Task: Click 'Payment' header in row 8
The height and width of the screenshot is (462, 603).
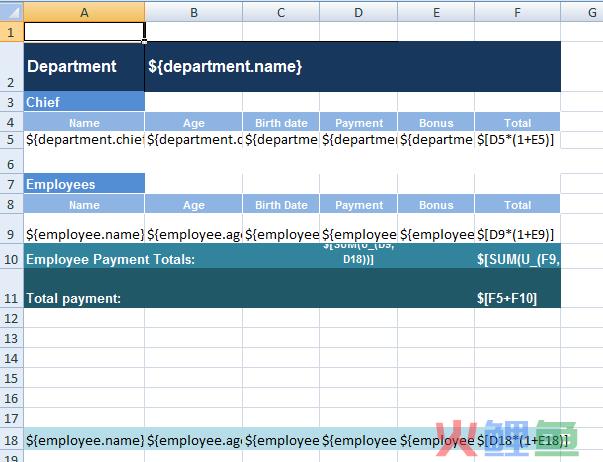Action: 358,204
